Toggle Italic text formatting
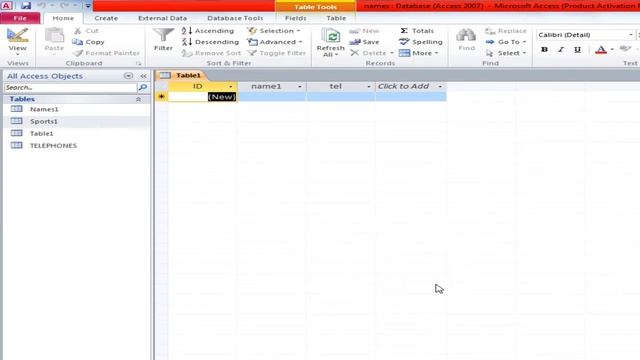This screenshot has height=360, width=640. (x=560, y=50)
